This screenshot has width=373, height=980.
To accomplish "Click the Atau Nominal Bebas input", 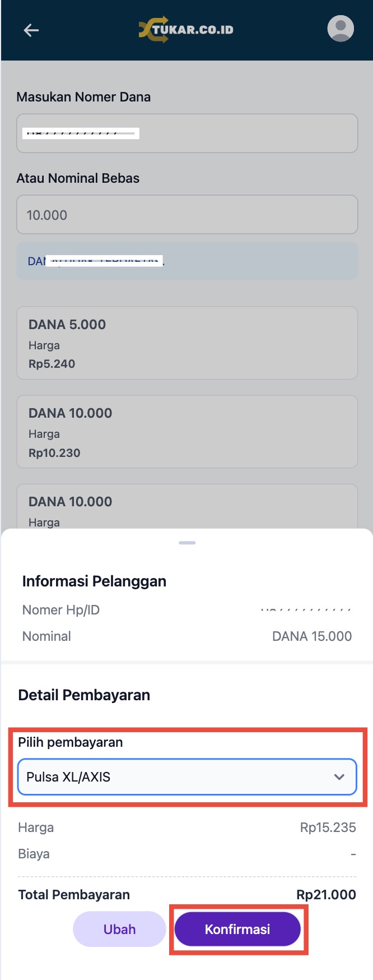I will [187, 215].
